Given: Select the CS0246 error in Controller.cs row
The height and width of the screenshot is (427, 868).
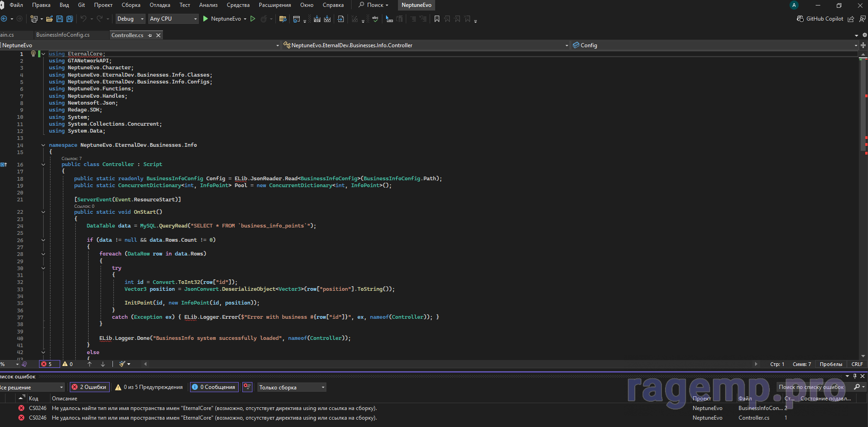Looking at the screenshot, I should point(434,418).
